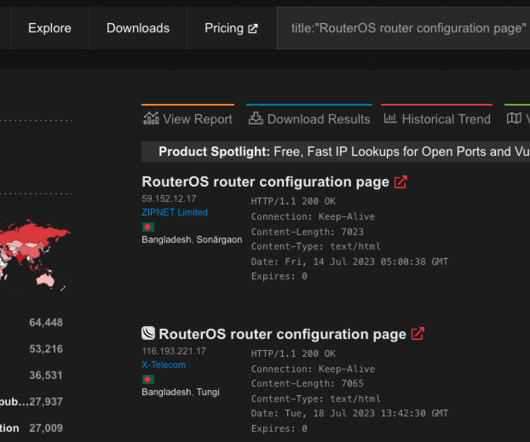Click external link icon for 116.193.221.17 result

[417, 334]
